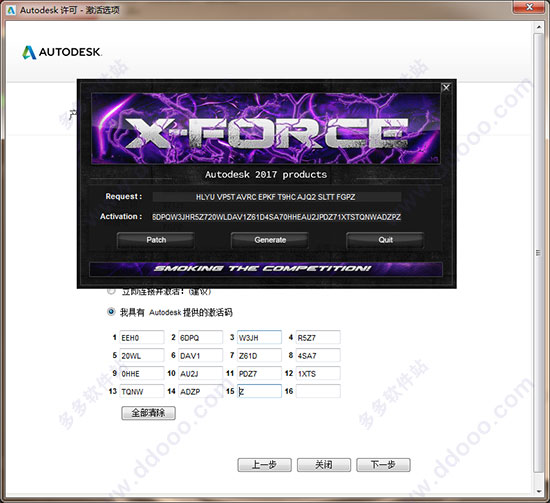Screen dimensions: 550x503
Task: Focus activation code box 3 containing W3JH
Action: [x=259, y=337]
